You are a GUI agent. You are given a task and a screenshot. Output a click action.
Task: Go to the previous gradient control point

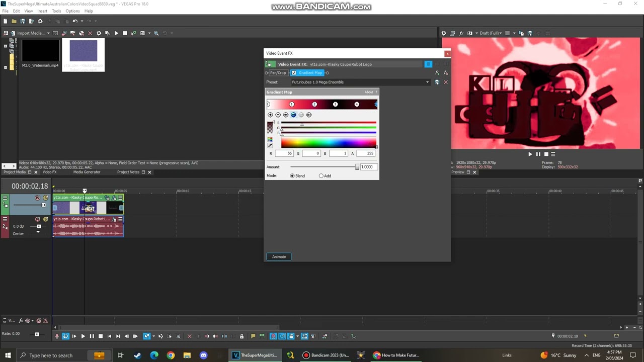(286, 115)
